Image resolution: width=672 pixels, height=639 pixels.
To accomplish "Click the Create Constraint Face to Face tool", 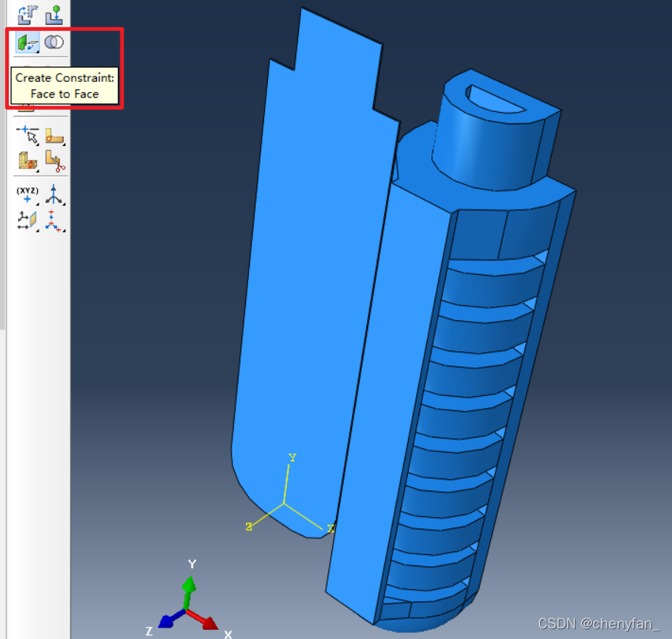I will (x=27, y=42).
